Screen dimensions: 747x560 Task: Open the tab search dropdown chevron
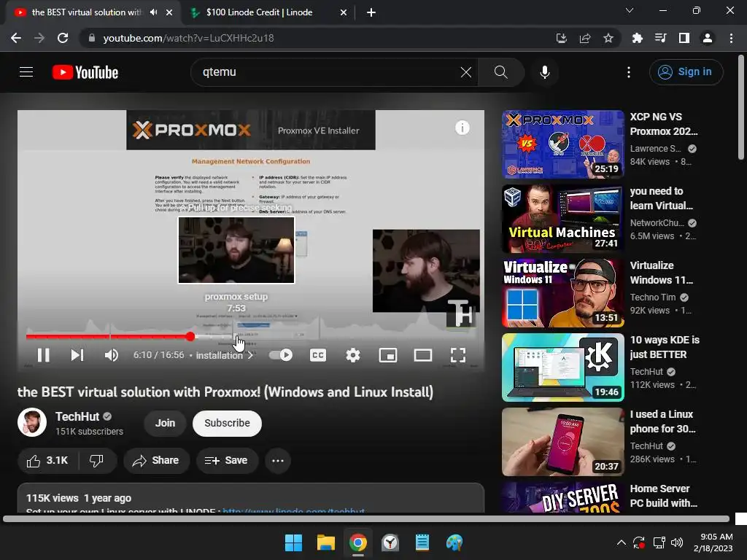(x=630, y=10)
